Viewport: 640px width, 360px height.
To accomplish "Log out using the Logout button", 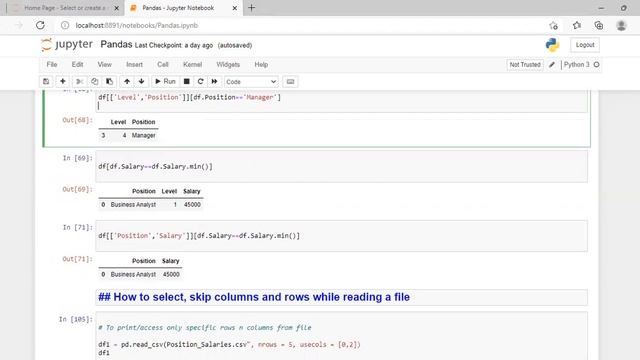I will pyautogui.click(x=585, y=45).
